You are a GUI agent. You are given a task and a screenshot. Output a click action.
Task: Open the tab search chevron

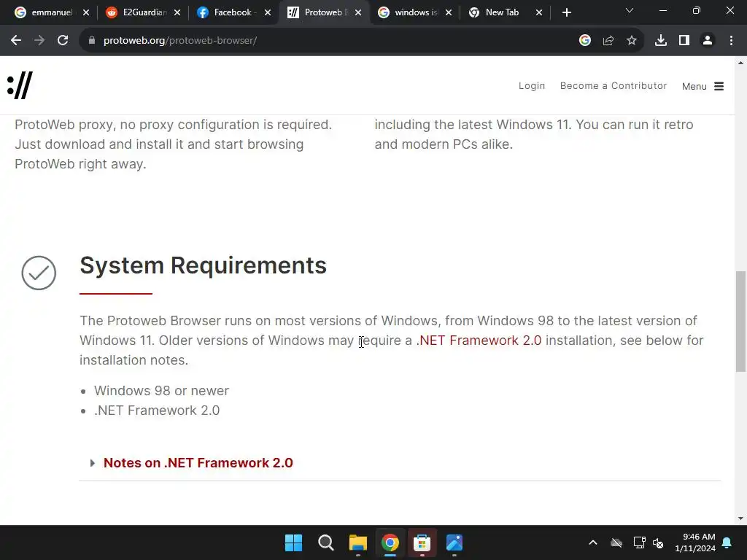630,10
